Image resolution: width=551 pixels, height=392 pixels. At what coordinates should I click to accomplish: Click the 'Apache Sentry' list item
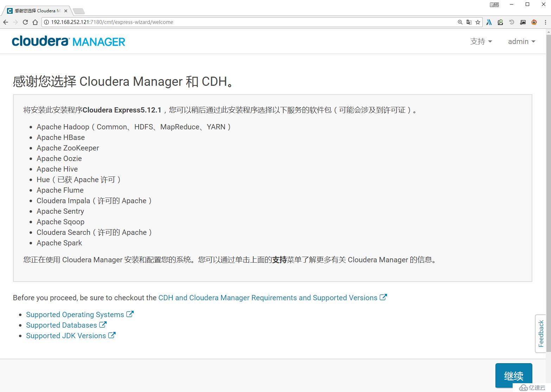coord(60,211)
